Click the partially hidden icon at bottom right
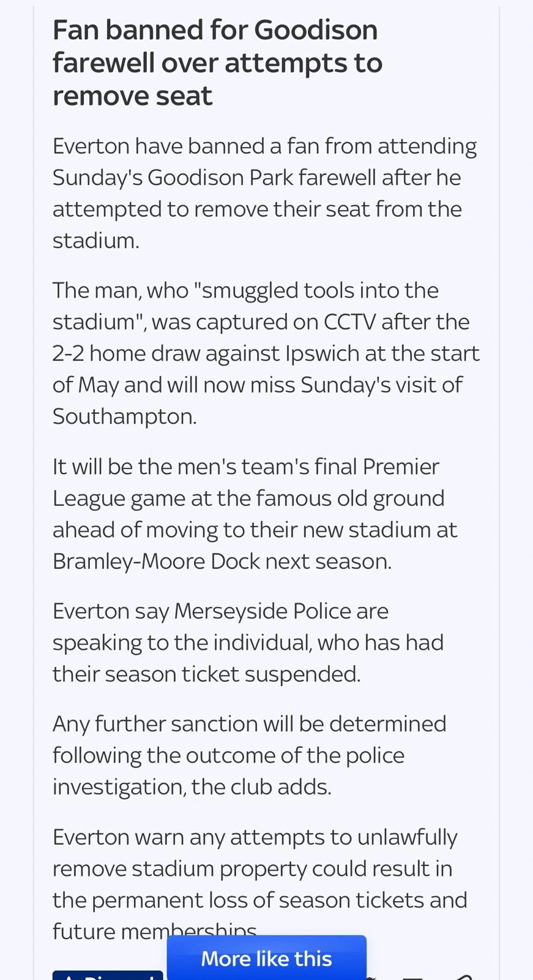The image size is (533, 980). coord(463,976)
